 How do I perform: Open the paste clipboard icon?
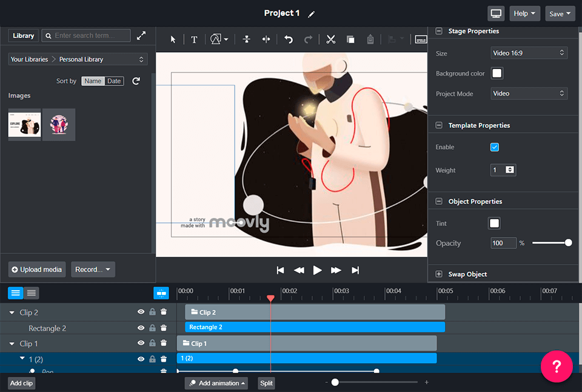click(370, 39)
